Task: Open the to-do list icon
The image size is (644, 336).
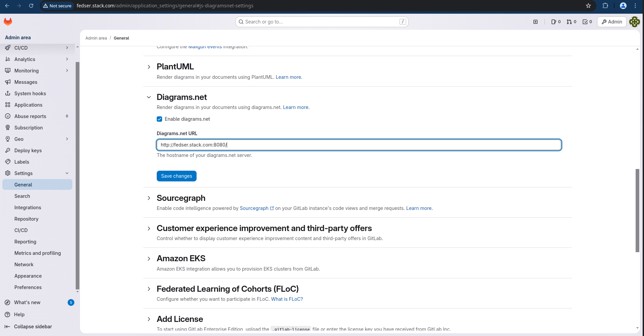Action: click(585, 21)
